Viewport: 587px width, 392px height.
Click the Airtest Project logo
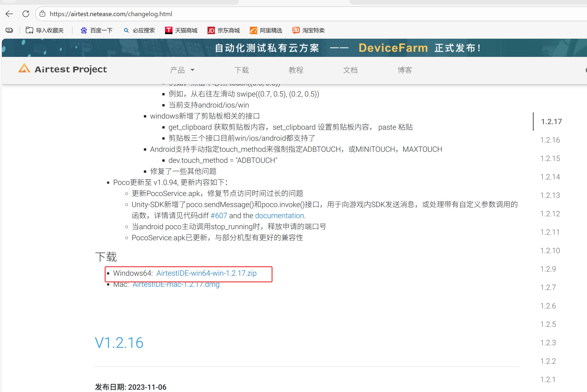click(x=62, y=69)
